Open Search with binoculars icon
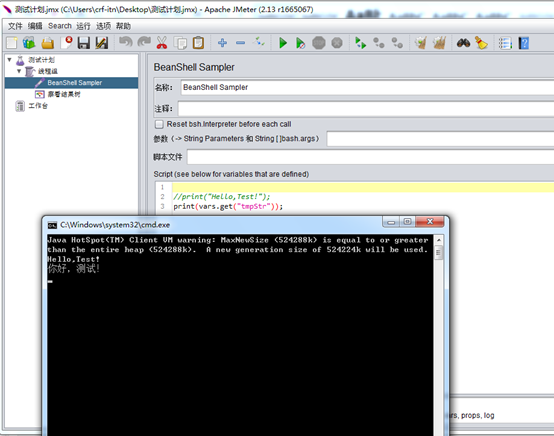Screen dimensions: 554x436 (x=463, y=43)
